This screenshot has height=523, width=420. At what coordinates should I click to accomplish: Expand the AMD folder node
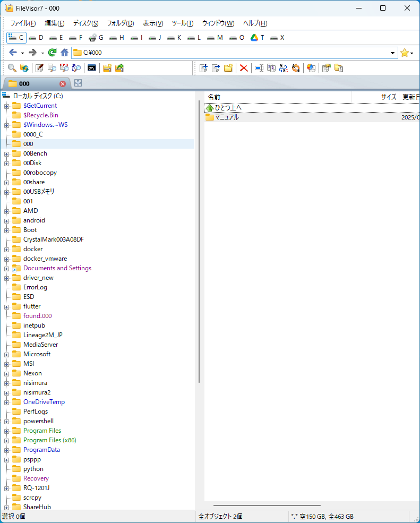point(6,211)
